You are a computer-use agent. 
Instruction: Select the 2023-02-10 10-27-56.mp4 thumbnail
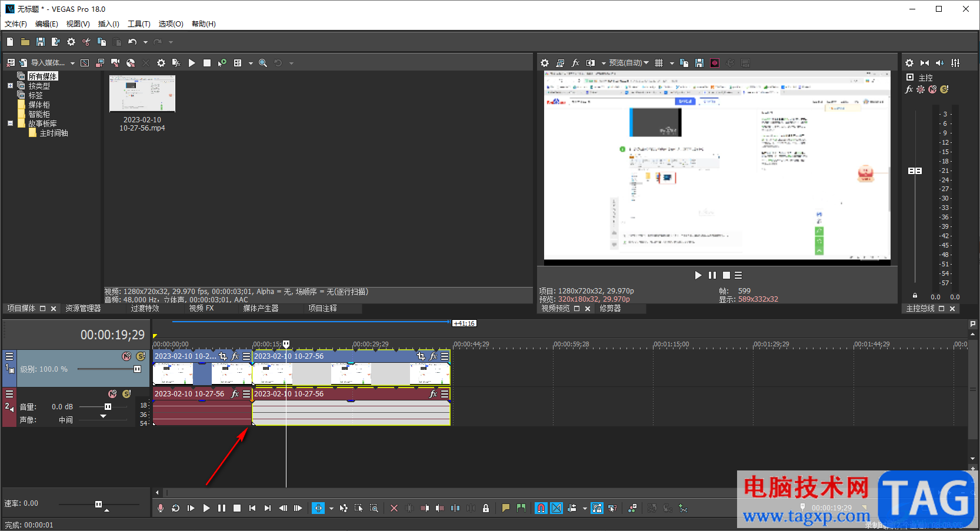142,93
